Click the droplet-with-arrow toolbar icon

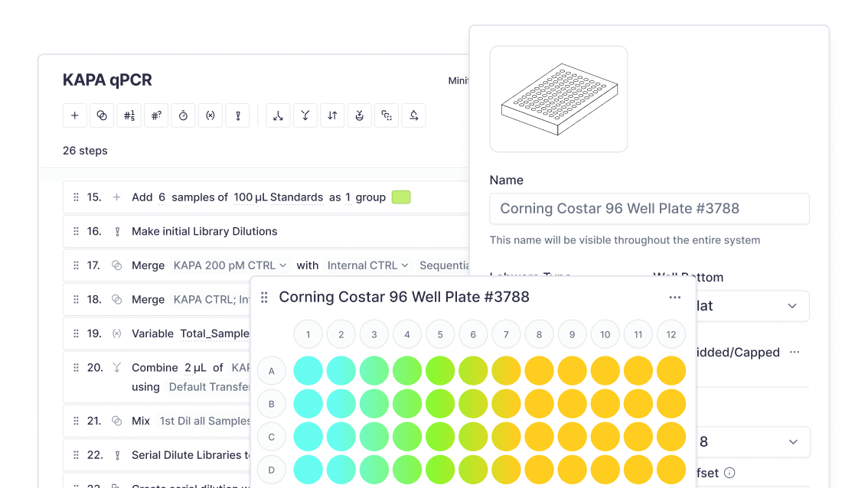pyautogui.click(x=413, y=115)
